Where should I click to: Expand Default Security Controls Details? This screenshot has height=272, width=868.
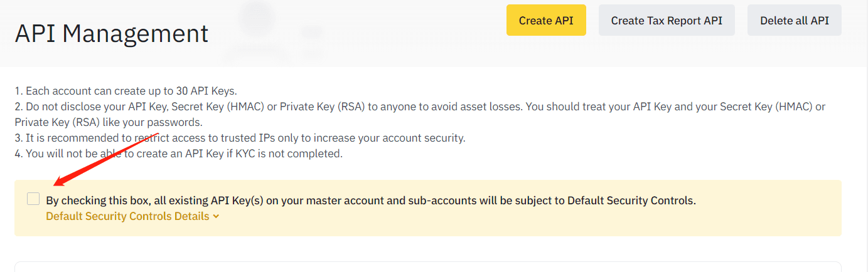tap(132, 216)
